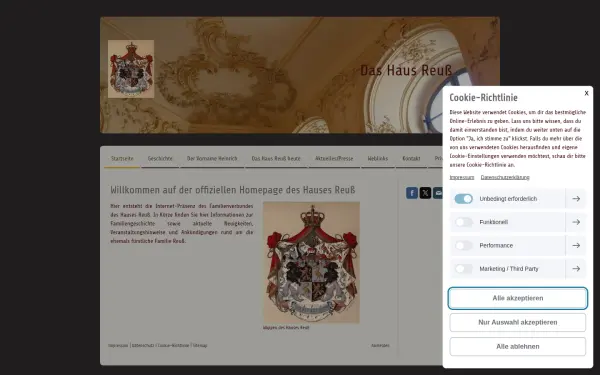
Task: Click the Abmelden link in footer
Action: point(380,346)
